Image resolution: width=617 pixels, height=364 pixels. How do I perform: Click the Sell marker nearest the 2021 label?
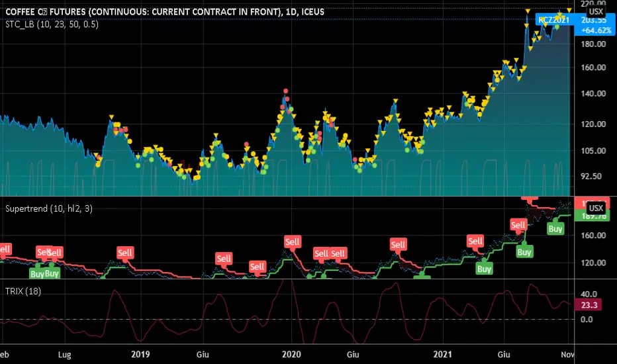point(398,245)
